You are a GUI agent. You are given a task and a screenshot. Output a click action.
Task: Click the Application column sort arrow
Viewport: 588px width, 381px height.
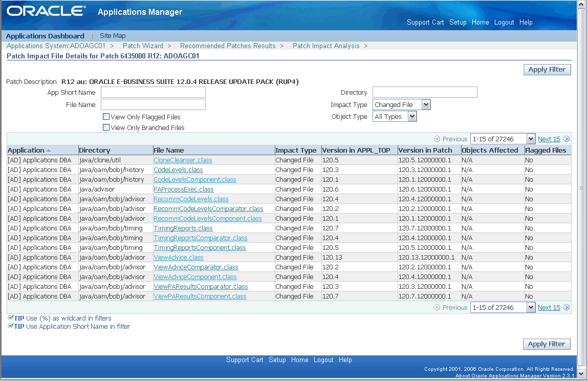coord(49,151)
